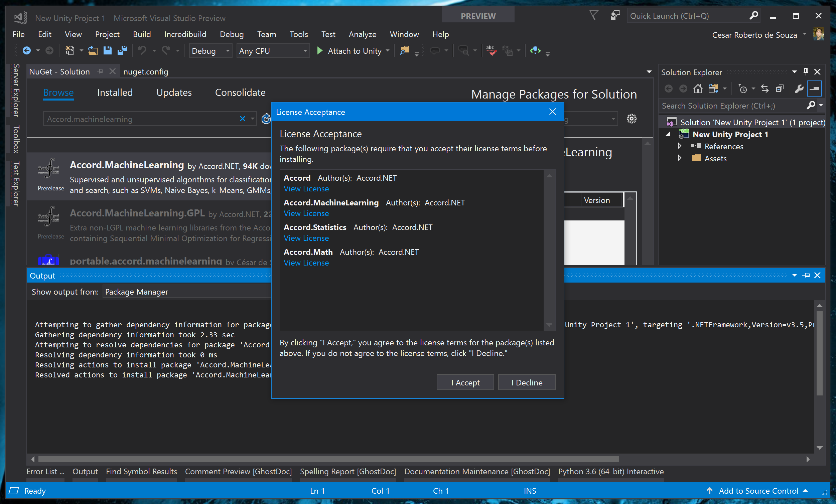Open the nuget.config document tab
Viewport: 836px width, 504px height.
tap(146, 71)
